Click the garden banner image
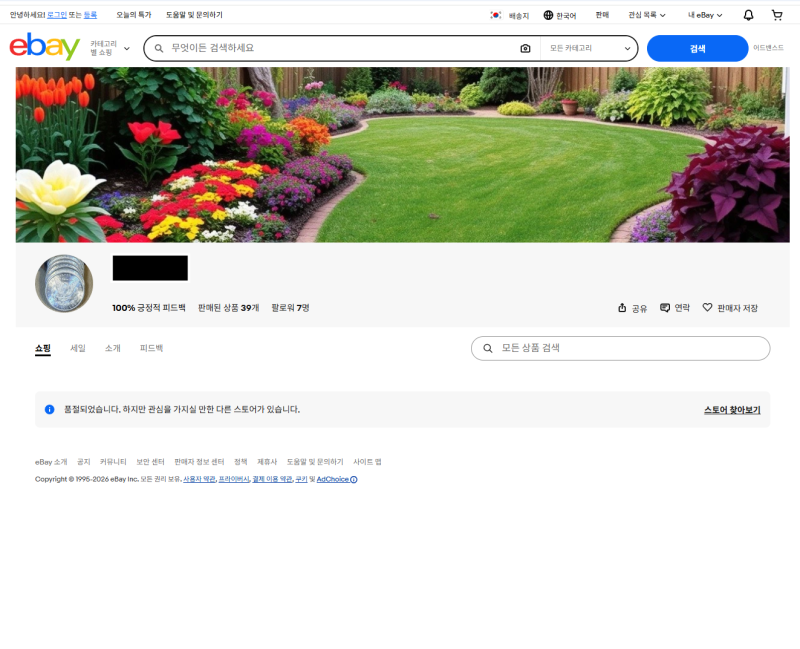The image size is (800, 649). tap(403, 155)
